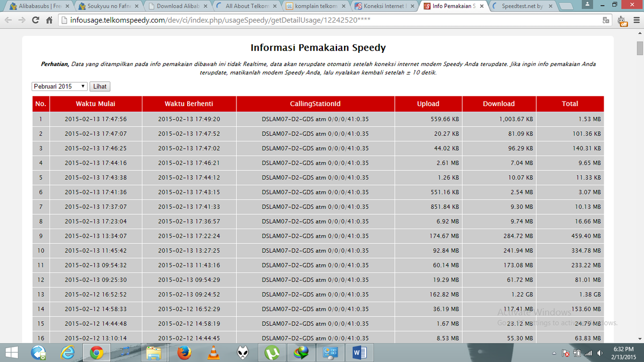644x362 pixels.
Task: Click the No. column header
Action: (41, 104)
